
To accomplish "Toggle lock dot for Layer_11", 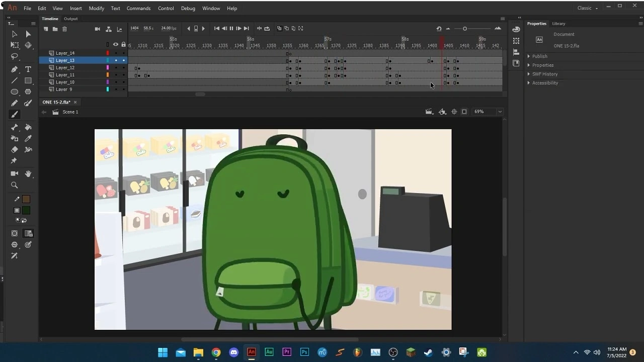I will coord(123,75).
